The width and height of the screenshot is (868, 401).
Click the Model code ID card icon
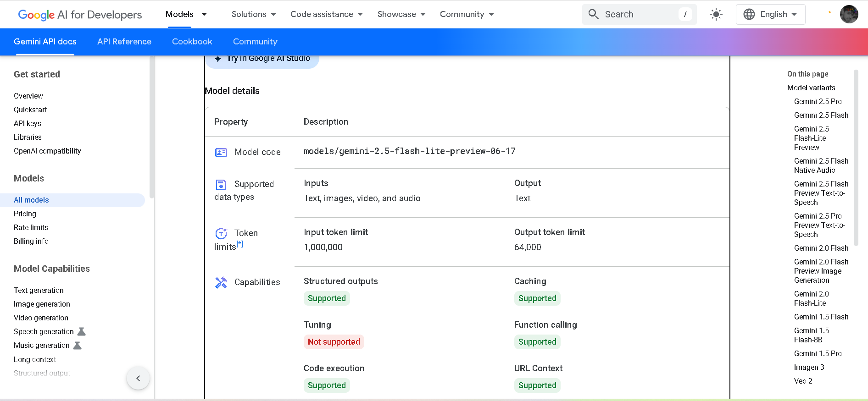(221, 152)
